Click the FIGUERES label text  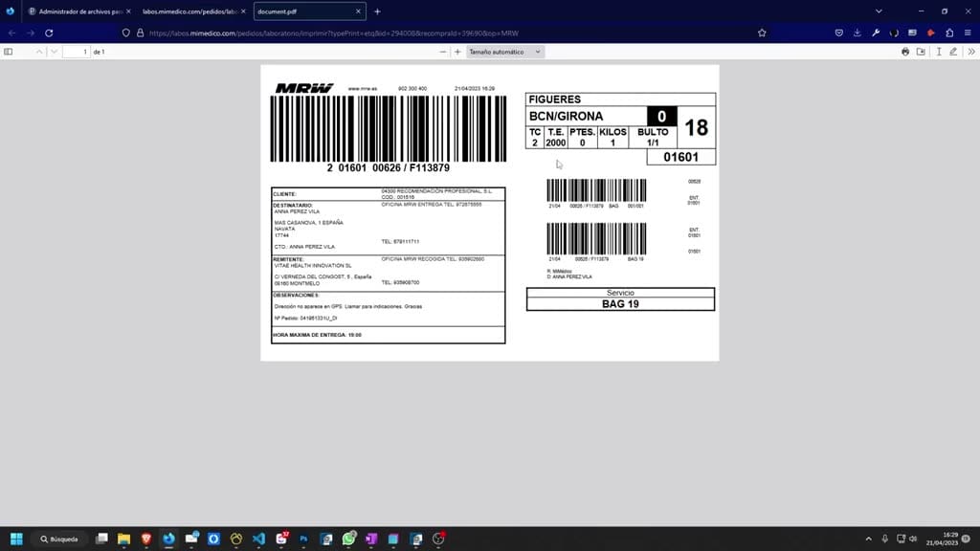pyautogui.click(x=554, y=99)
